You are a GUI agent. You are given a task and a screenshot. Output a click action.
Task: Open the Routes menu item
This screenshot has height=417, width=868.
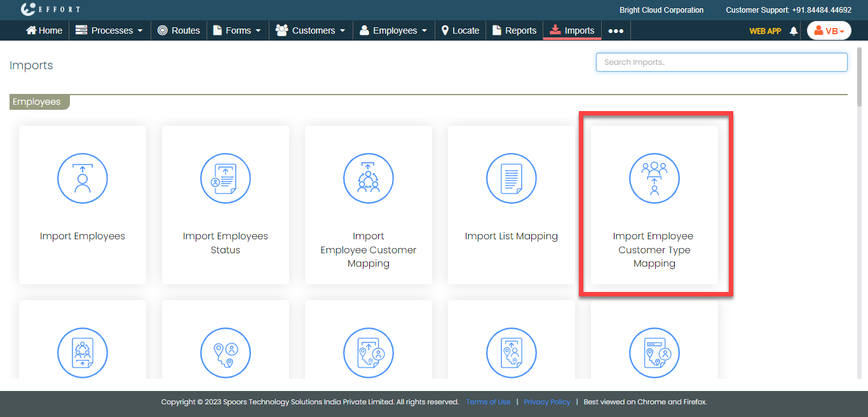[x=179, y=30]
